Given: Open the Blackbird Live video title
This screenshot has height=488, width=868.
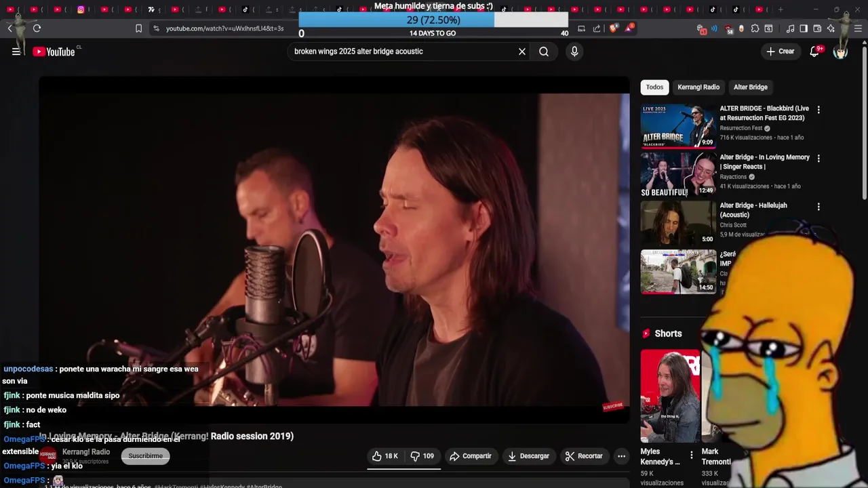Looking at the screenshot, I should (x=764, y=113).
